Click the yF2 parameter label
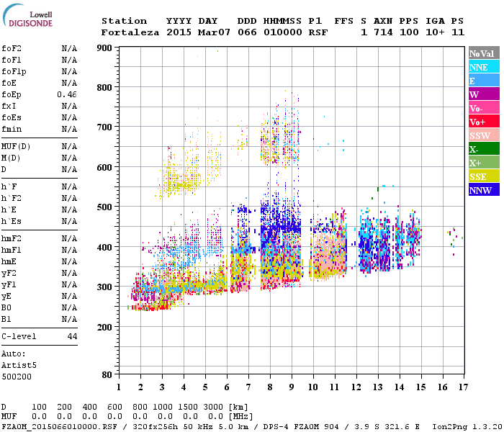This screenshot has height=432, width=504. click(9, 273)
